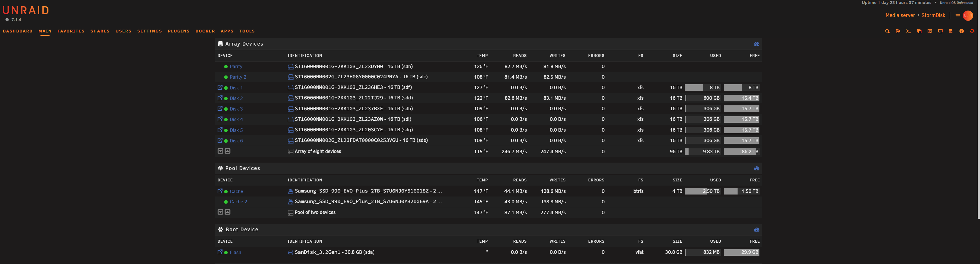Click the feedback speech bubble icon
The width and height of the screenshot is (980, 264).
930,32
